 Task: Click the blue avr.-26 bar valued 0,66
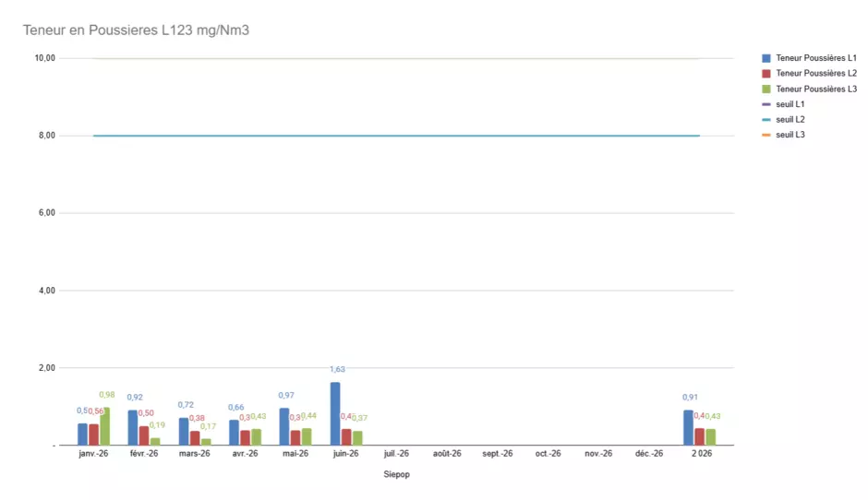click(x=235, y=433)
